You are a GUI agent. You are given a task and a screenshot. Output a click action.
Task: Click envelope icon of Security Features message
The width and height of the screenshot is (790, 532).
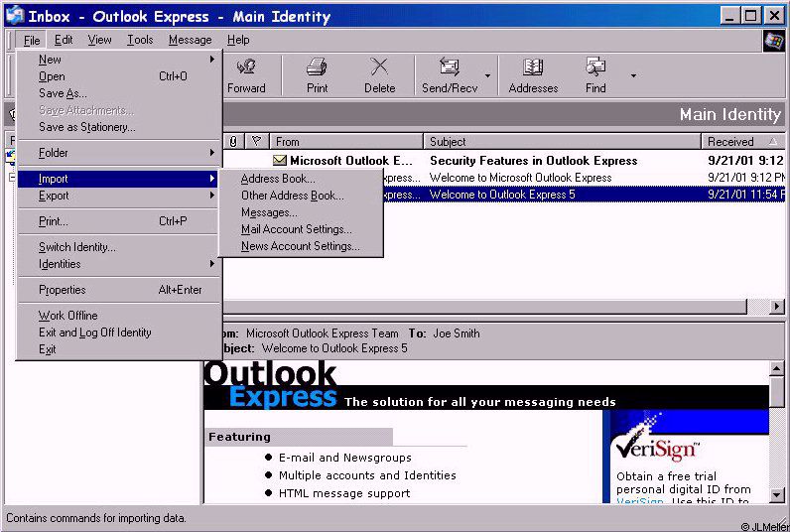(x=279, y=160)
